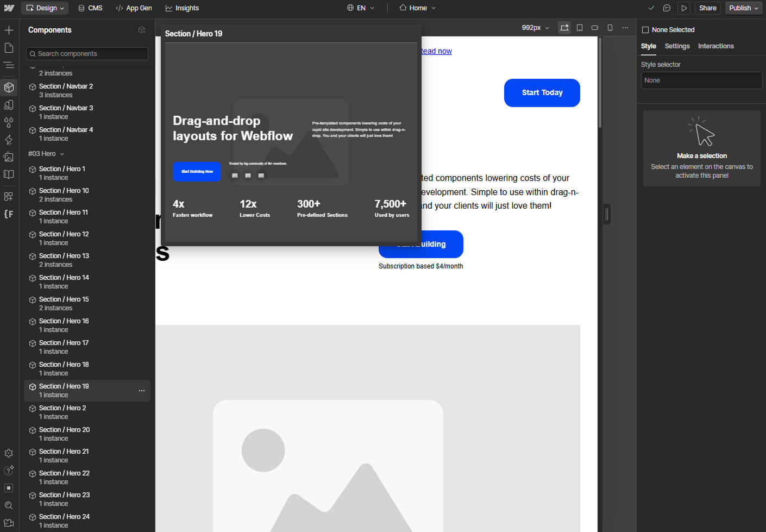Image resolution: width=766 pixels, height=532 pixels.
Task: Switch to the tablet breakpoint icon
Action: (x=580, y=28)
